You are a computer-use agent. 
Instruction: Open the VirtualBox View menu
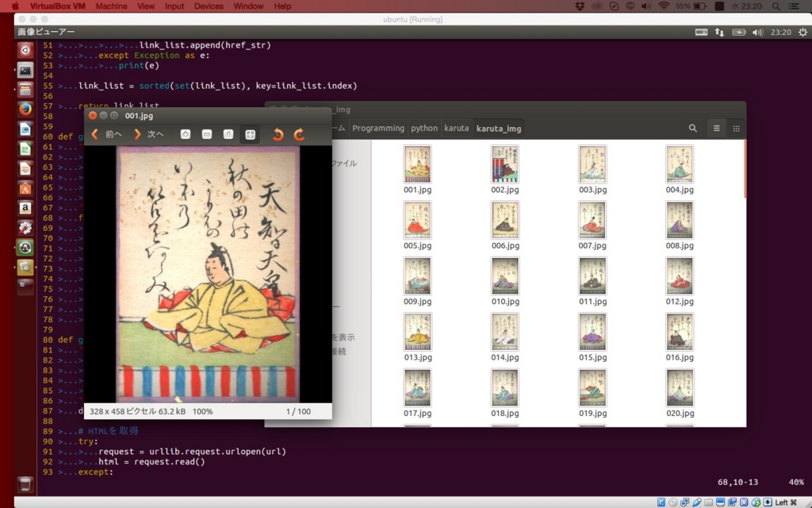(146, 6)
